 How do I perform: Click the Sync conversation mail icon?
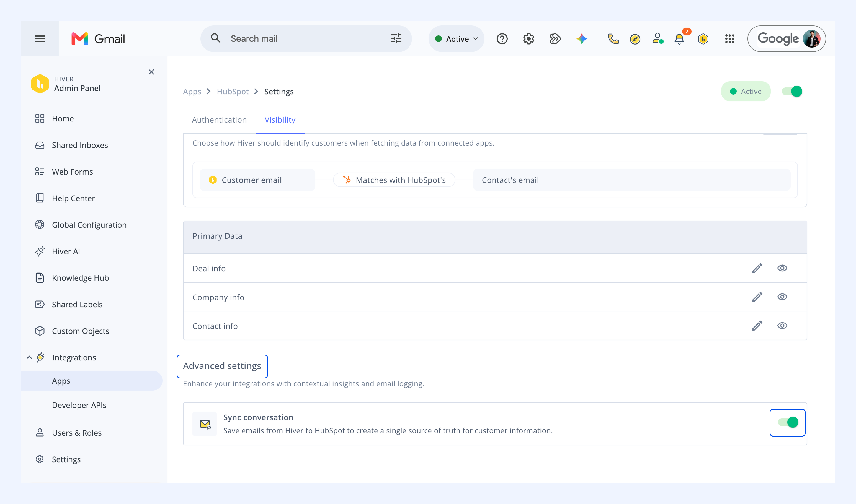click(x=205, y=424)
